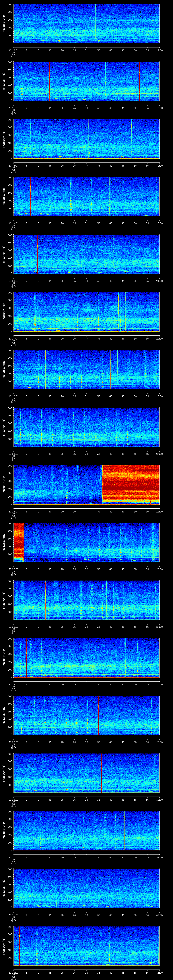Click the Frequency (Hz) axis label of the 20:24:00 spectrogram

click(x=4, y=485)
